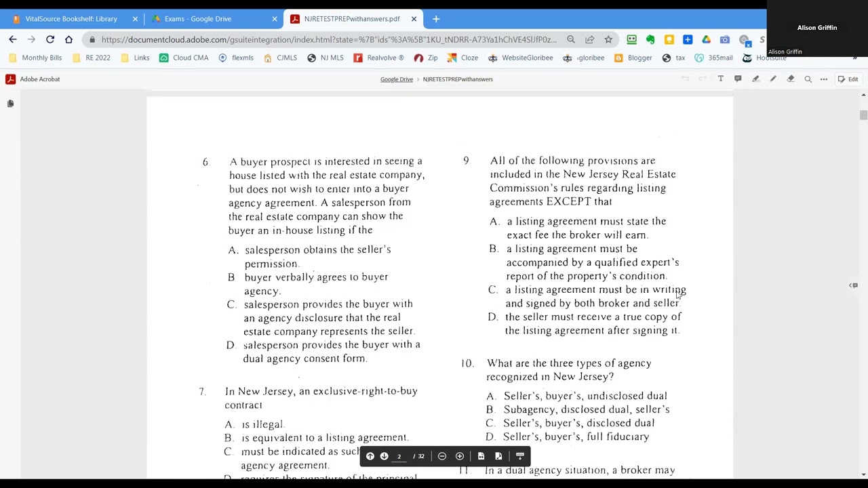
Task: Click answer "Seller's, buyer's, disclosed dual"
Action: 578,423
